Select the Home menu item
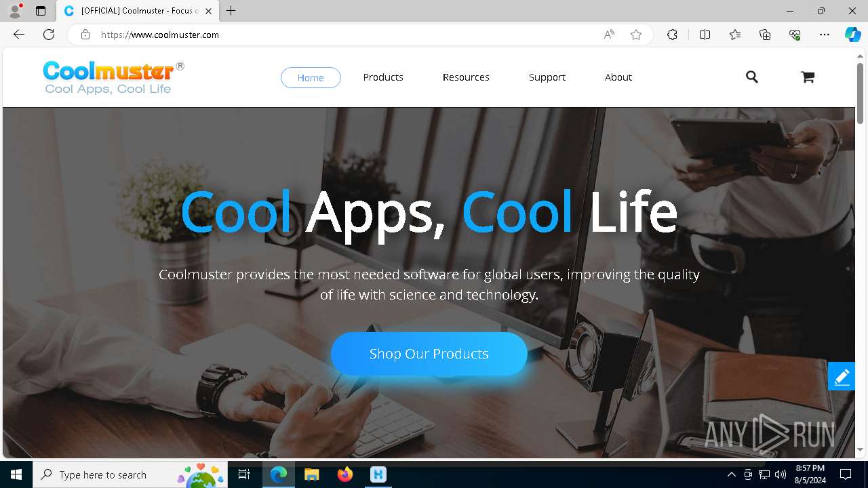Screen dimensions: 868x488 [x=311, y=77]
